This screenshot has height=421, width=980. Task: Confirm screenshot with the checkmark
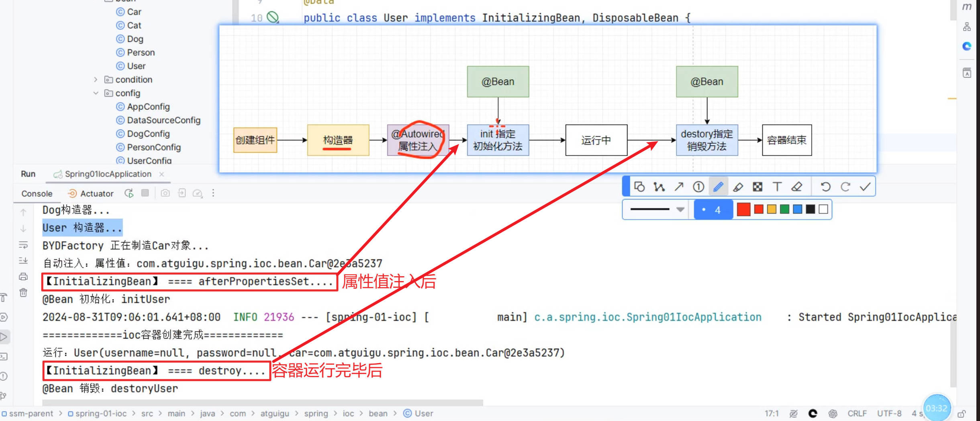pyautogui.click(x=865, y=187)
